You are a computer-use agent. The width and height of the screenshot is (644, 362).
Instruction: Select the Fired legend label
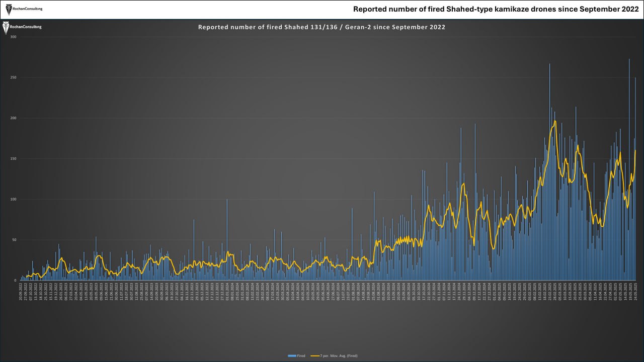(x=301, y=356)
